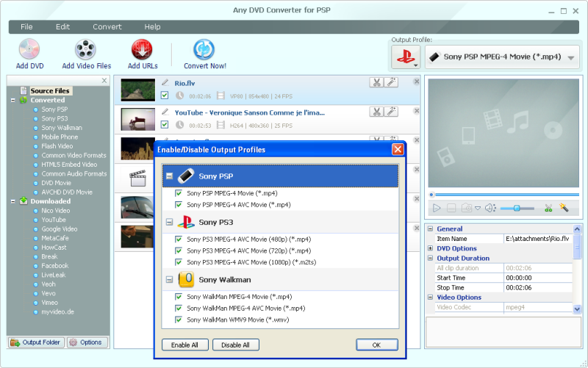The width and height of the screenshot is (588, 368).
Task: Uncheck the YouTube Veronique Sanson video checkbox
Action: 164,124
